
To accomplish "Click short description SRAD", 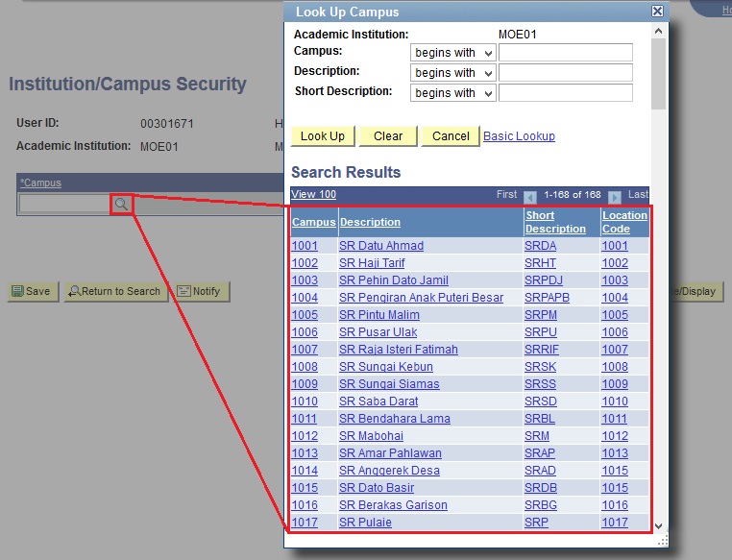I will (540, 471).
